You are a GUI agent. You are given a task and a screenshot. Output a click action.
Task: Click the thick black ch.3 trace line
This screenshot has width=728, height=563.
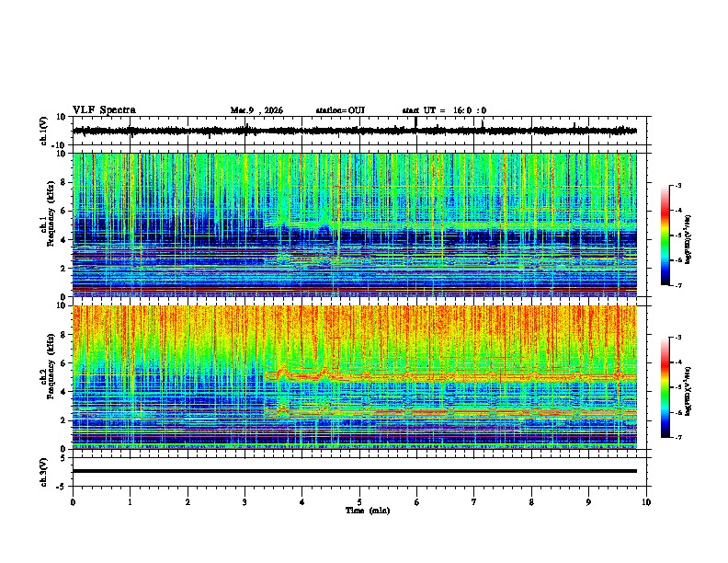[x=355, y=471]
